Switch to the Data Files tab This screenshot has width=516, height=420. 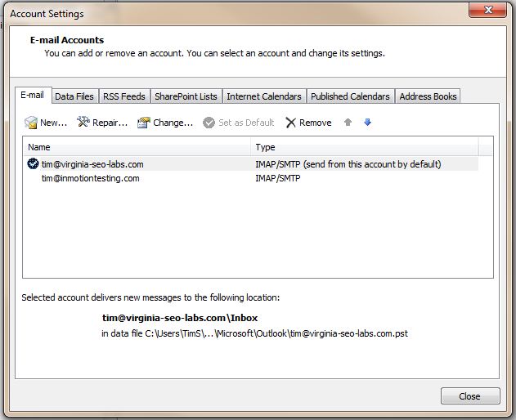pyautogui.click(x=74, y=96)
